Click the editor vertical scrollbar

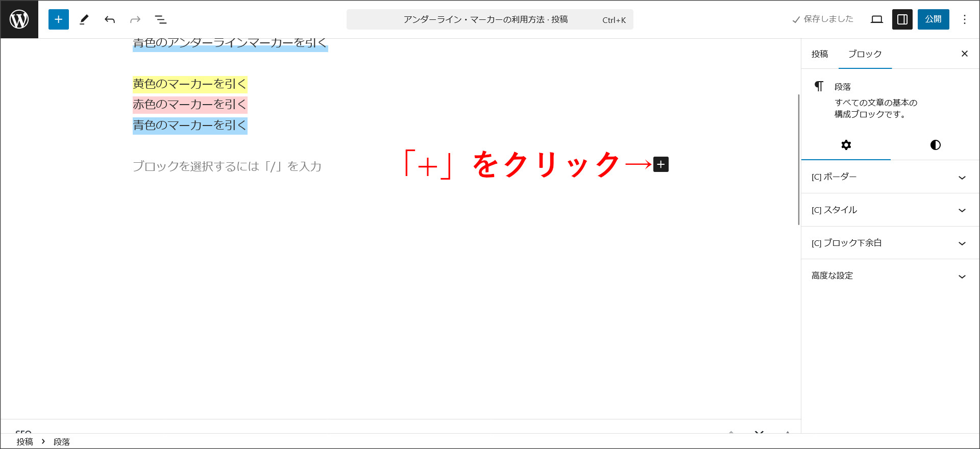tap(799, 159)
